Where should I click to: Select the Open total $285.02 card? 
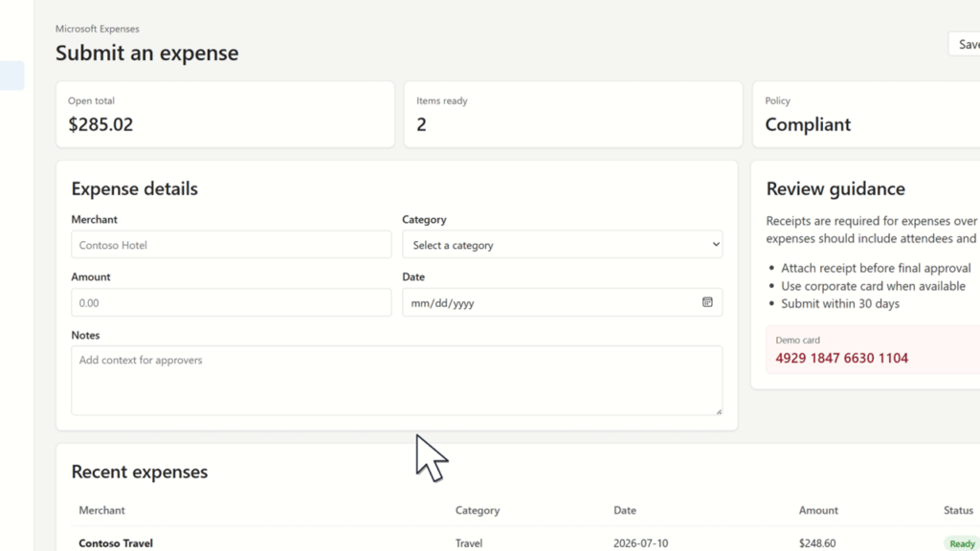point(225,115)
